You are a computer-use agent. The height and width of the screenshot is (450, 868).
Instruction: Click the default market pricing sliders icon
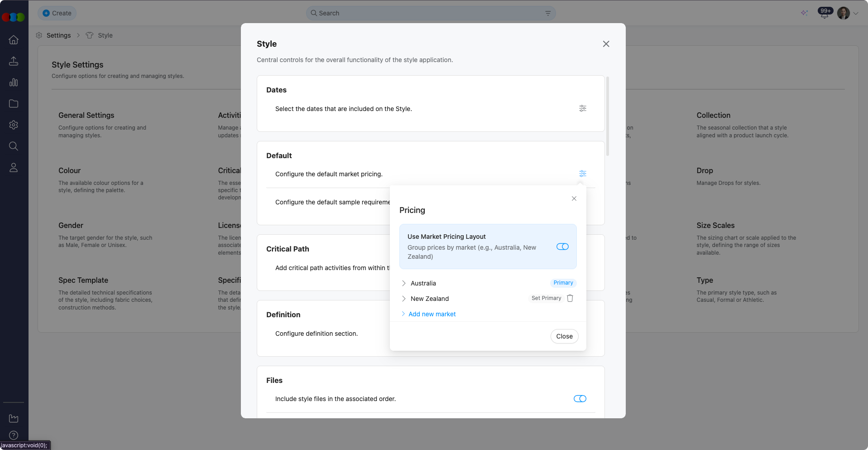pos(582,174)
